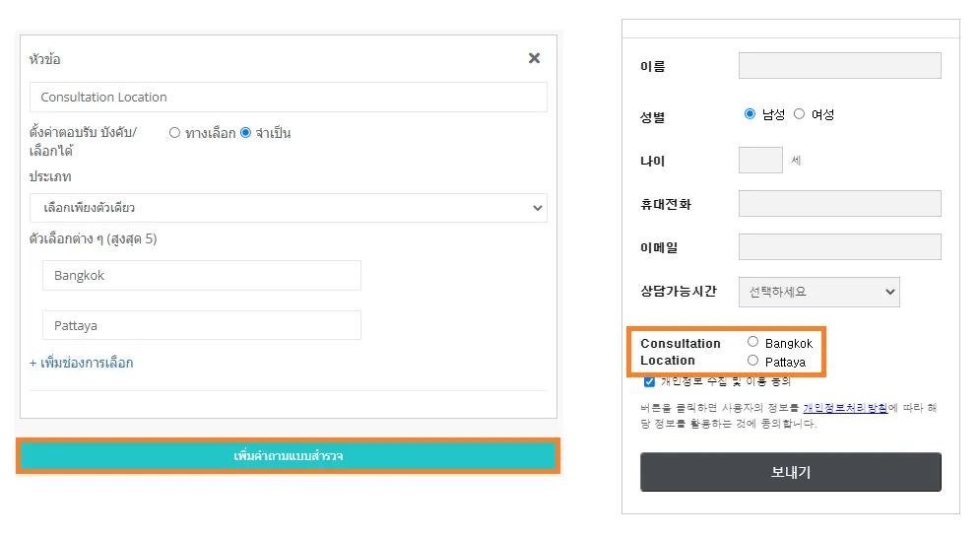980x537 pixels.
Task: Click the 휴대전화 phone input field
Action: [x=839, y=204]
